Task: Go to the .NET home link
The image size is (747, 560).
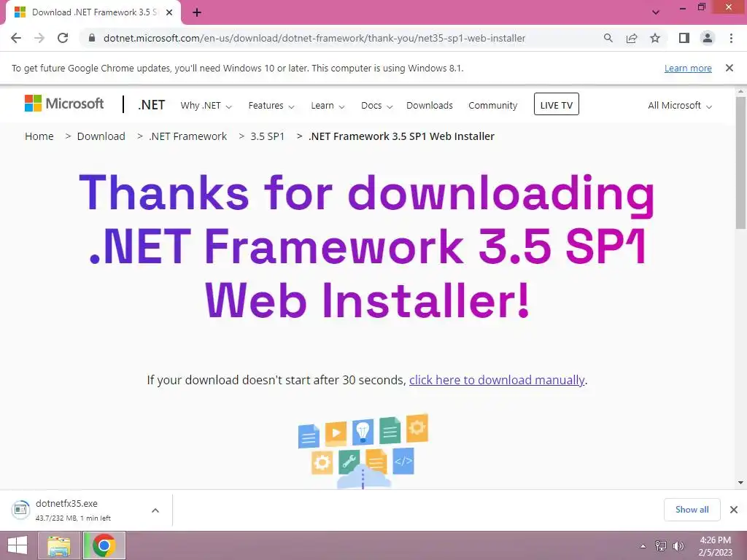Action: 152,105
